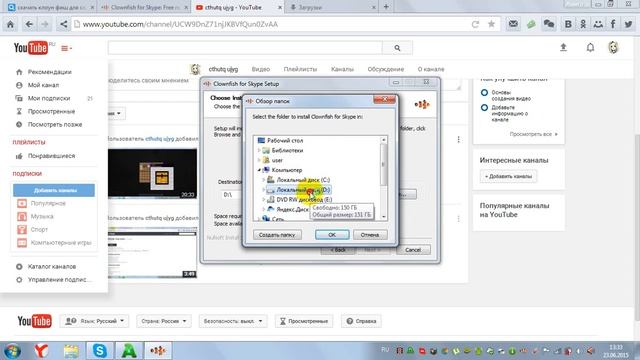
Task: Expand the DVD RW дисковод (E:) node
Action: pyautogui.click(x=264, y=199)
